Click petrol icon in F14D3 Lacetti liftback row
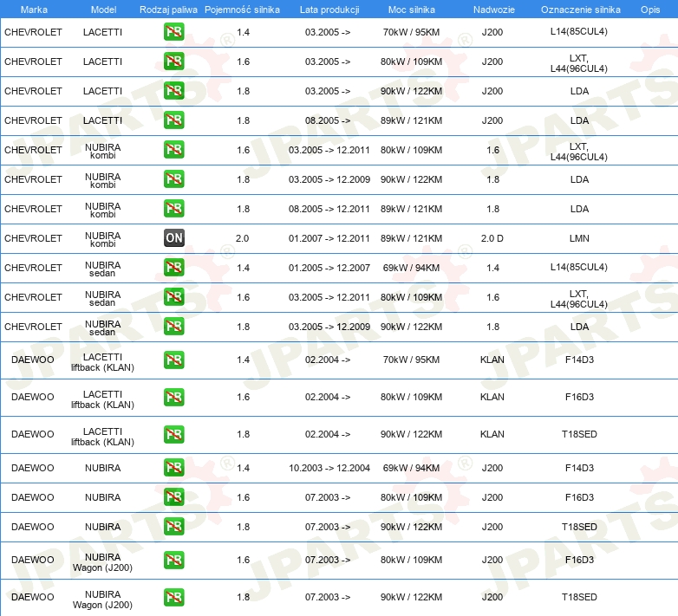Screen dimensions: 678x616 click(174, 360)
